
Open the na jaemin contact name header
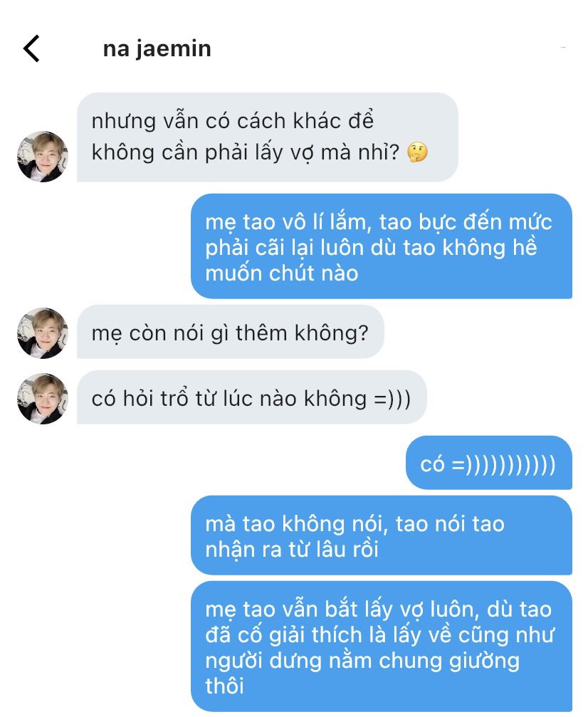(157, 49)
